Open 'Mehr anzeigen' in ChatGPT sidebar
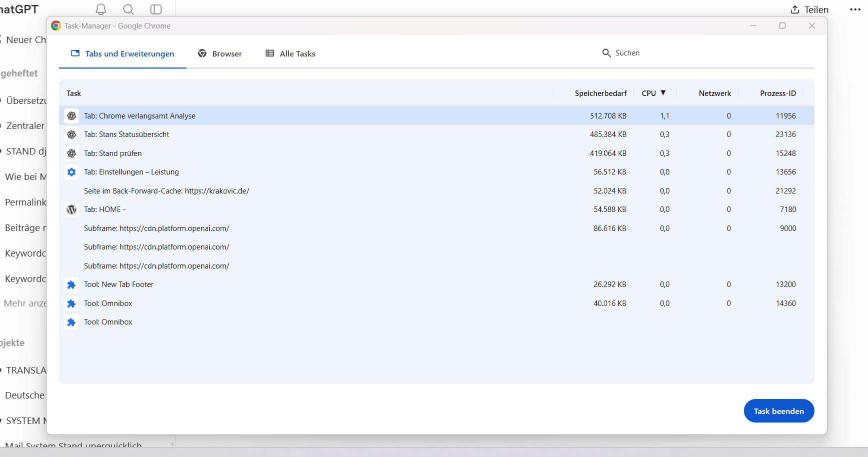The width and height of the screenshot is (868, 457). [x=25, y=303]
